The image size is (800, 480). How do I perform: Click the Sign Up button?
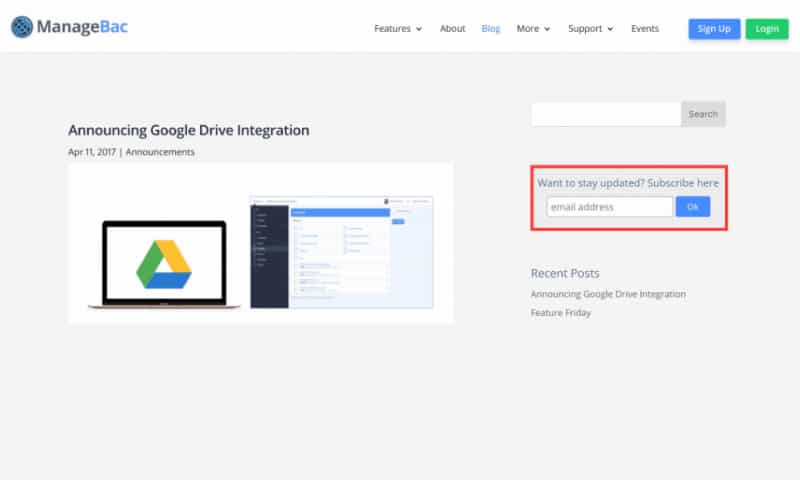point(714,29)
